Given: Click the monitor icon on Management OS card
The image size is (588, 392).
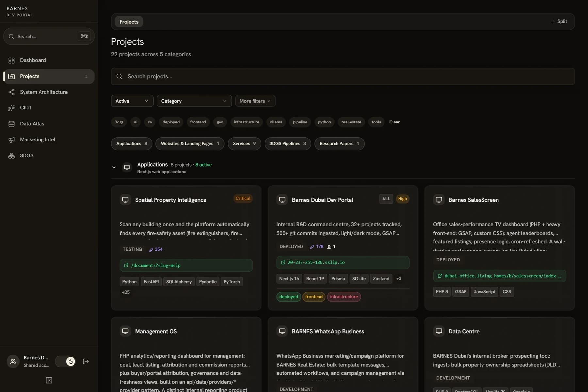Looking at the screenshot, I should 125,331.
